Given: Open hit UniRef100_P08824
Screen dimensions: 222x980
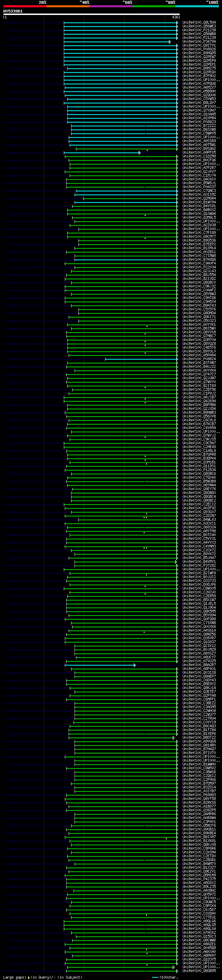Looking at the screenshot, I should 199,359.
